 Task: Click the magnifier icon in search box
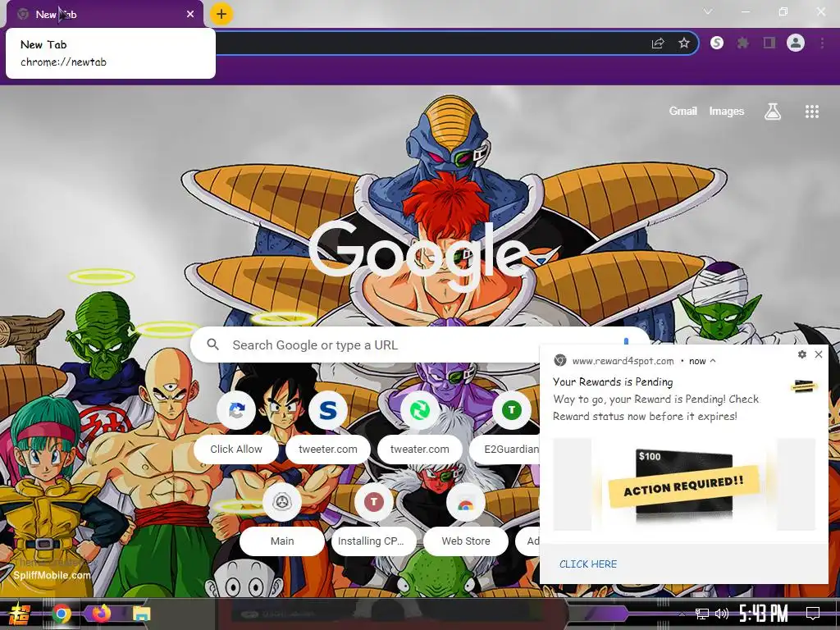tap(212, 345)
